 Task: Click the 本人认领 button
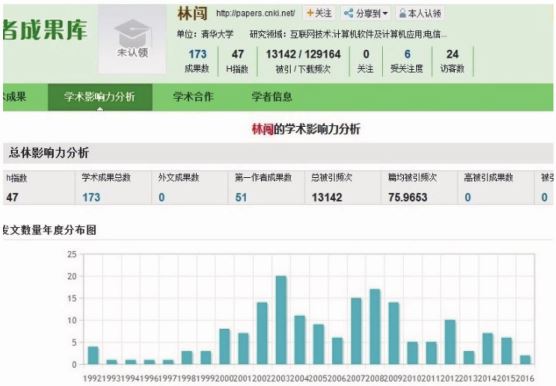pyautogui.click(x=420, y=13)
